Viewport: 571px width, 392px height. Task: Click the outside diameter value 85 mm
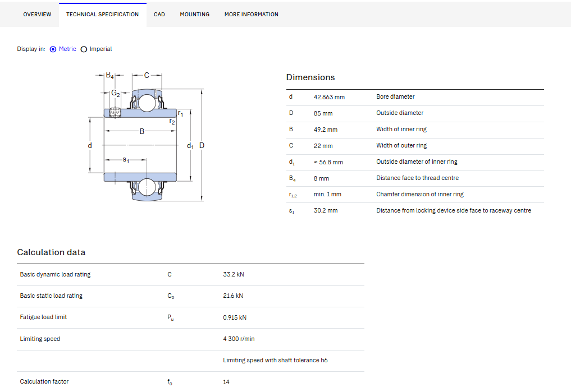click(323, 113)
